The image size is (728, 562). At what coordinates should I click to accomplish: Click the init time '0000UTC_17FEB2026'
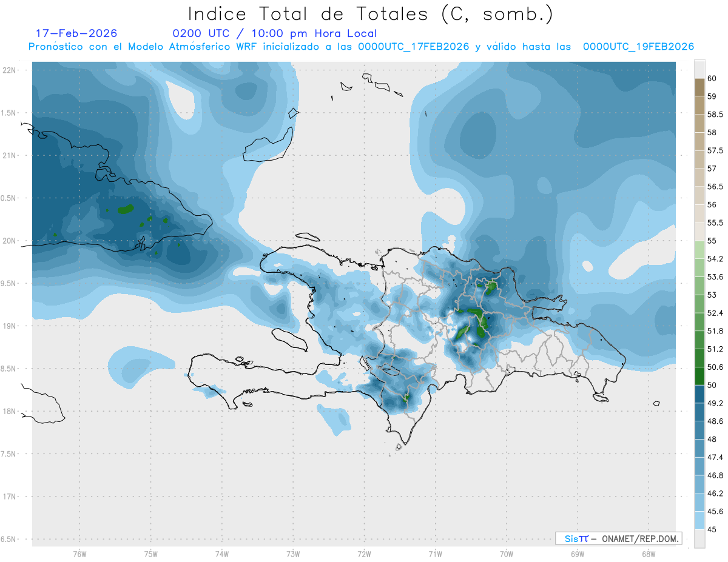tap(414, 47)
